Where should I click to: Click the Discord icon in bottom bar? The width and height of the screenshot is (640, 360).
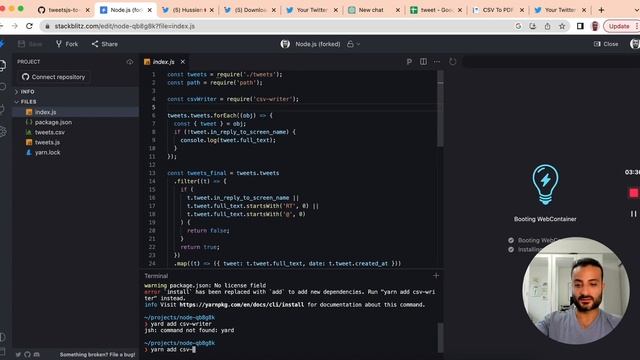pyautogui.click(x=37, y=355)
